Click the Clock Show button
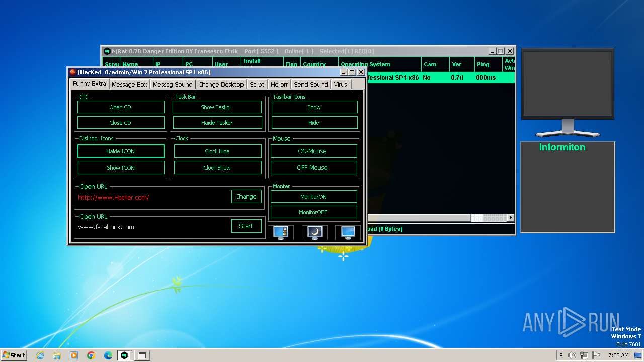644x362 pixels. [x=217, y=168]
